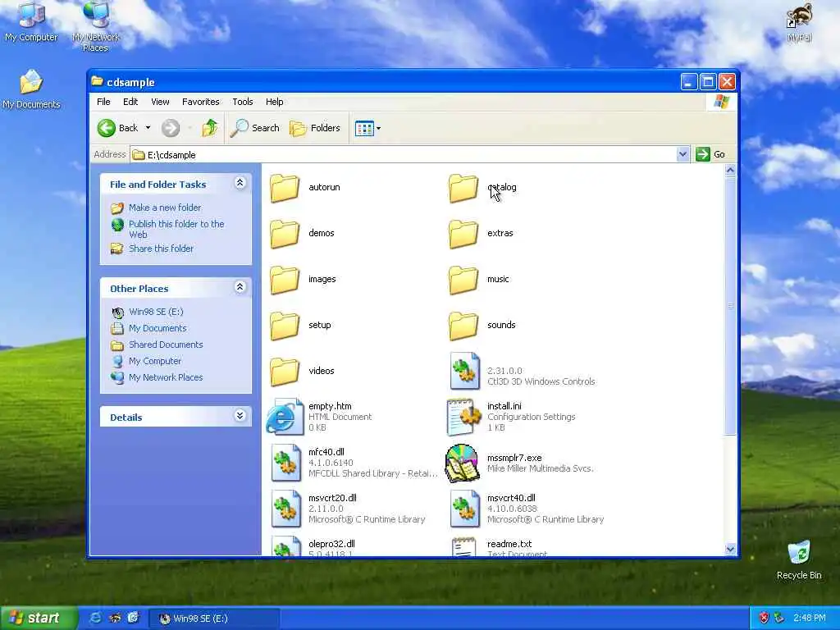
Task: Open the autorun folder icon
Action: click(285, 188)
